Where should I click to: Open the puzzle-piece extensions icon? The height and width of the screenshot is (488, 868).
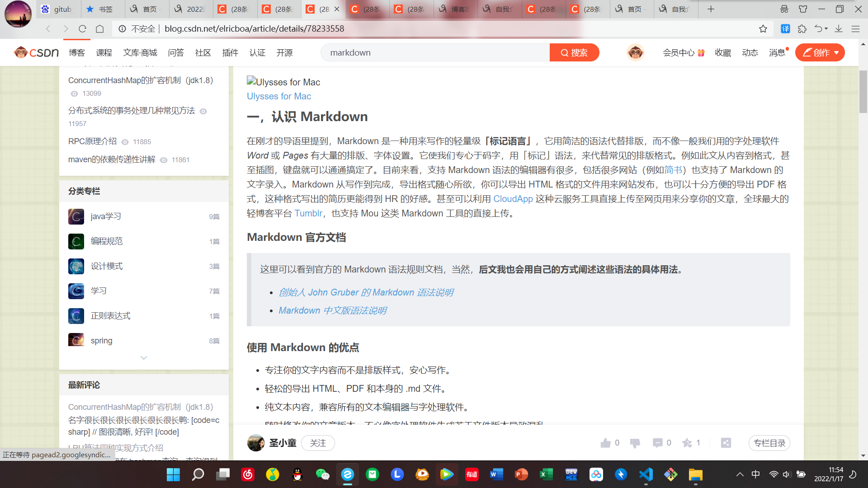coord(802,29)
